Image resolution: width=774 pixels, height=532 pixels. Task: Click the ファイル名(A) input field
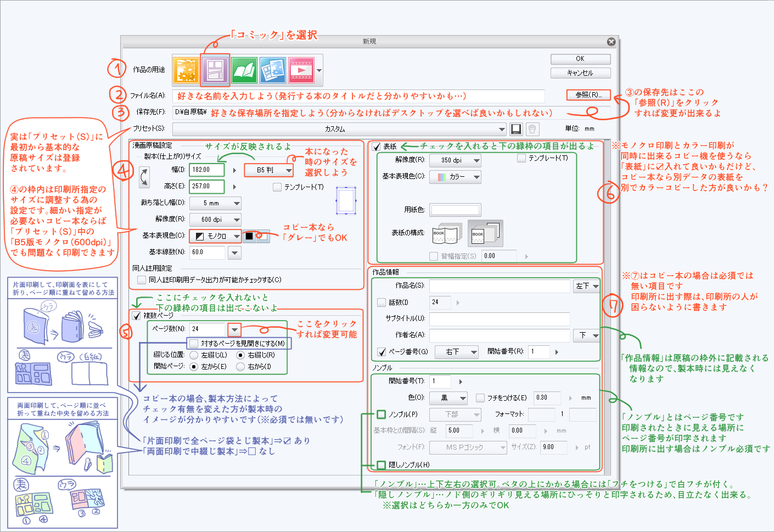358,96
